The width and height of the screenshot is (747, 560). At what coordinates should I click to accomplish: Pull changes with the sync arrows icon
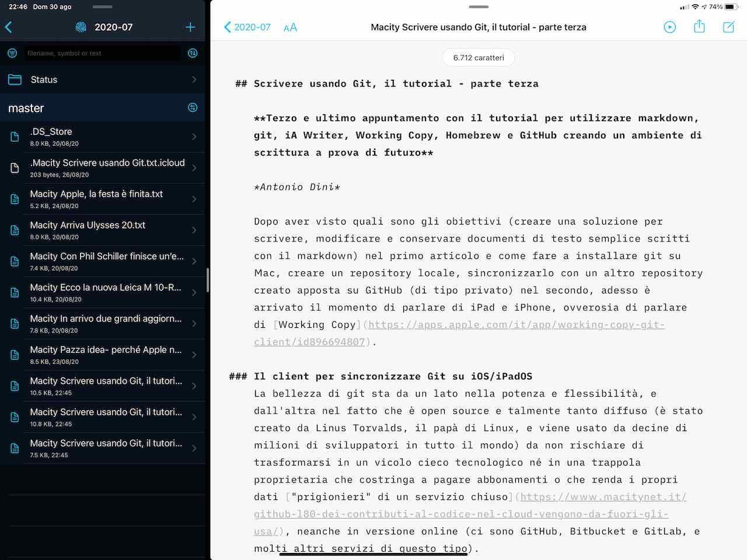[x=193, y=52]
